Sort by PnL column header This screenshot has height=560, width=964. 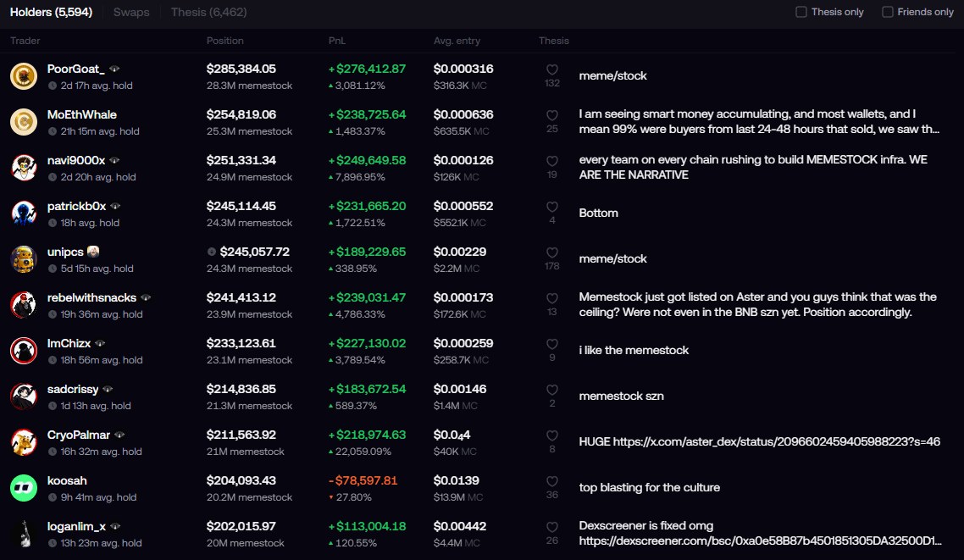coord(337,41)
